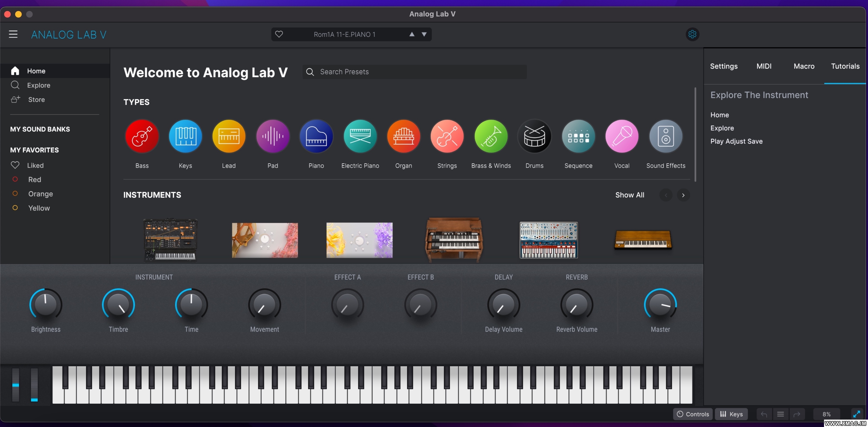Click the Timbre knob

(x=118, y=305)
